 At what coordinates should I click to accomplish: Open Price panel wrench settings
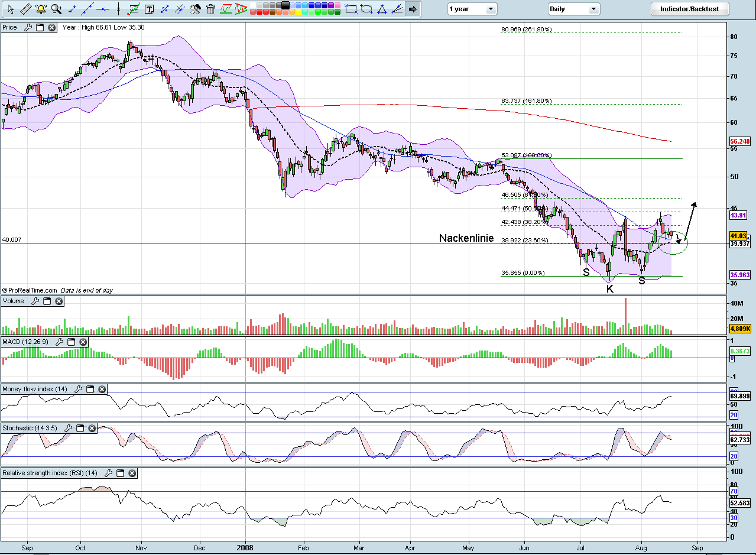[28, 27]
